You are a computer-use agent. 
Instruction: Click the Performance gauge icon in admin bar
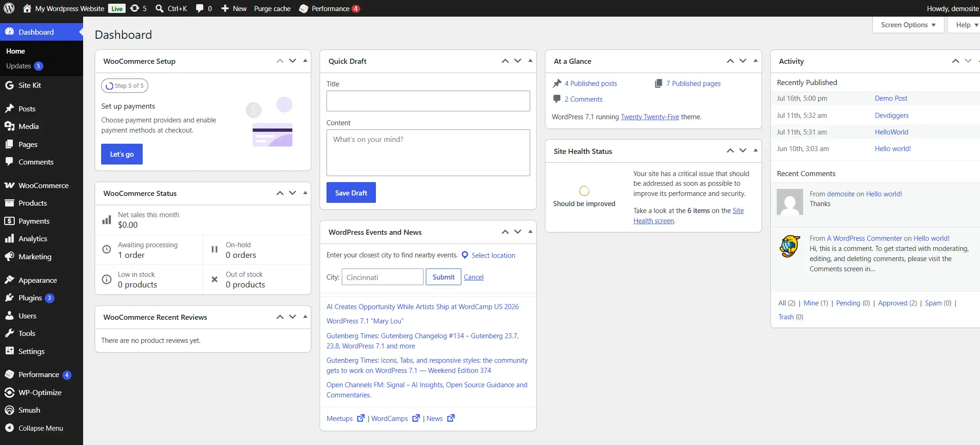point(303,8)
